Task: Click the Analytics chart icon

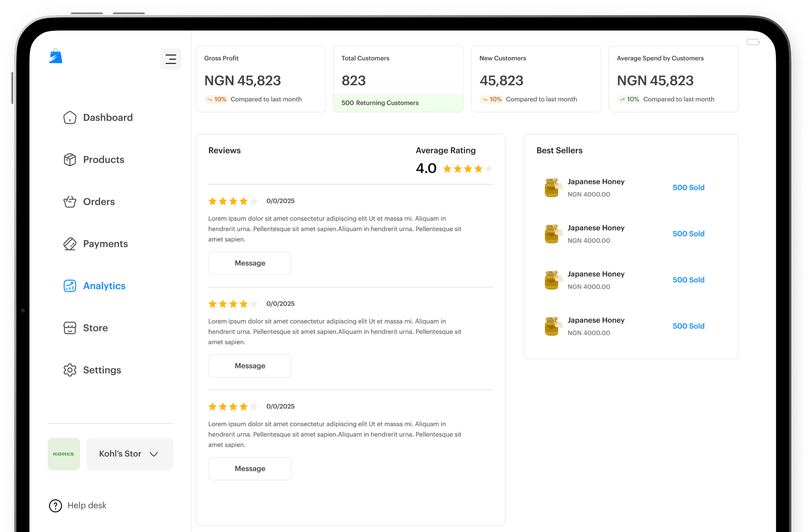Action: coord(70,286)
